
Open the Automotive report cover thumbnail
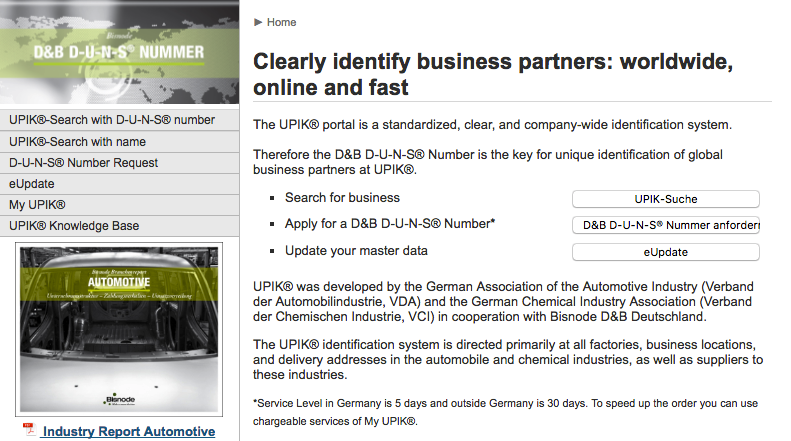point(119,328)
